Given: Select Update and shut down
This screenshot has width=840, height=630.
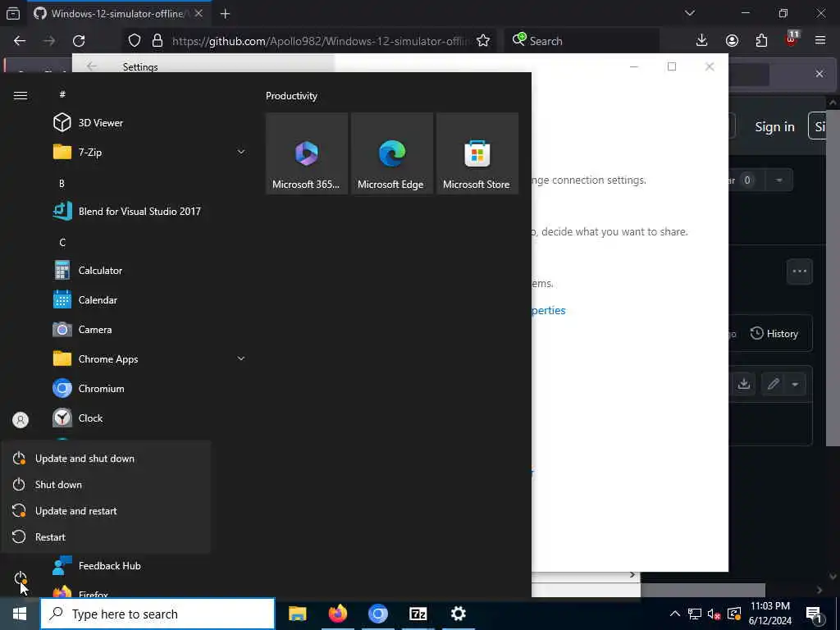Looking at the screenshot, I should (106, 459).
